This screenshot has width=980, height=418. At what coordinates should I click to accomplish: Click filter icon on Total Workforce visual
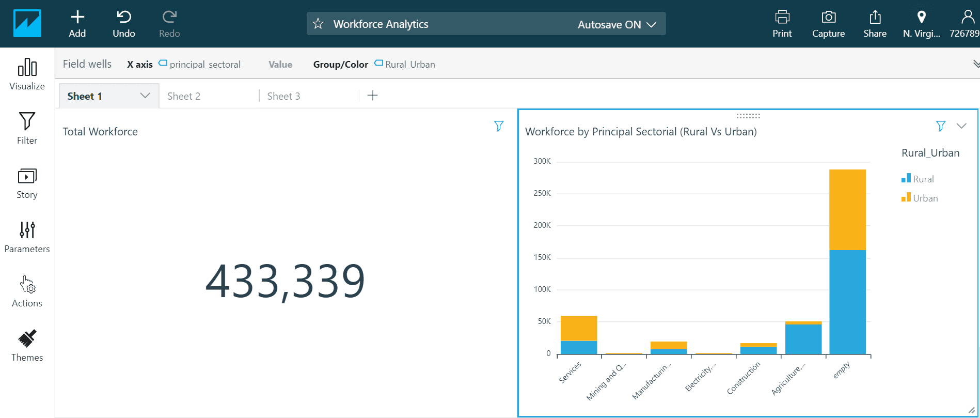tap(498, 126)
